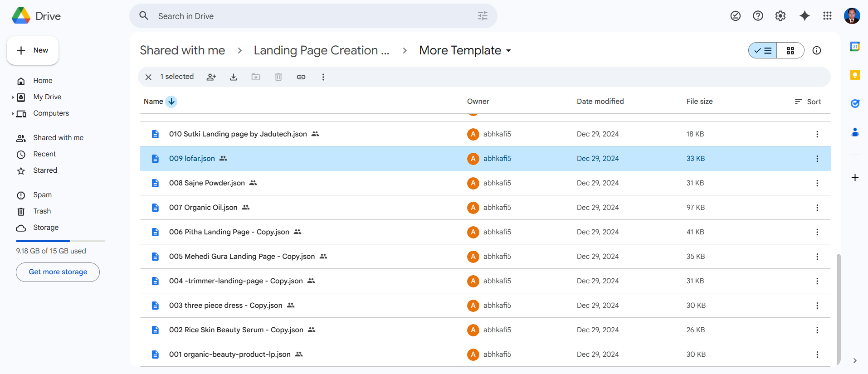Open the Sort options menu
Image resolution: width=868 pixels, height=374 pixels.
tap(808, 102)
